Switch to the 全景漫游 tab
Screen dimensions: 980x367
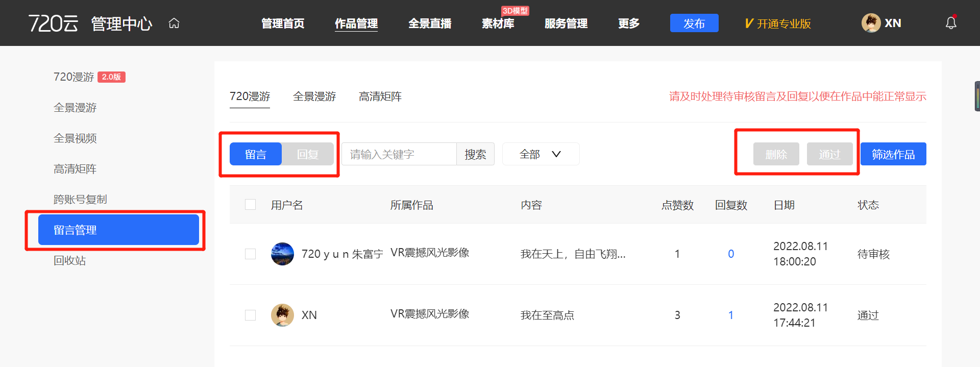pyautogui.click(x=314, y=96)
